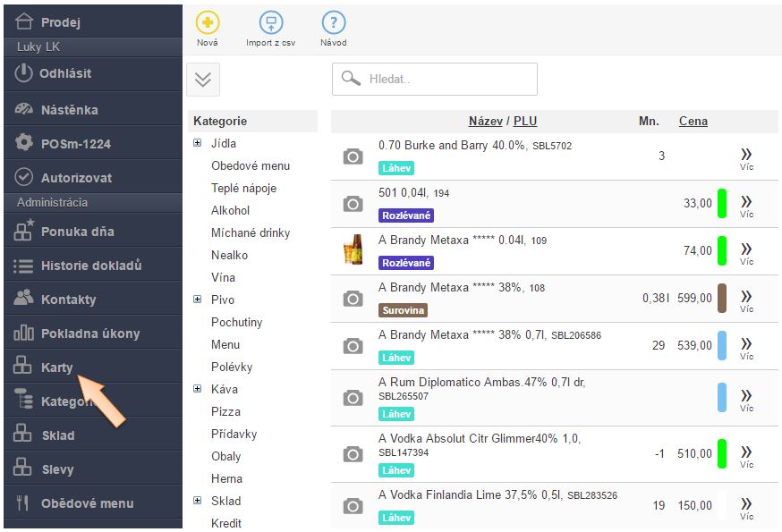Open the Metaxa 0.04l bottle thumbnail
Viewport: 782px width, 532px height.
[353, 250]
